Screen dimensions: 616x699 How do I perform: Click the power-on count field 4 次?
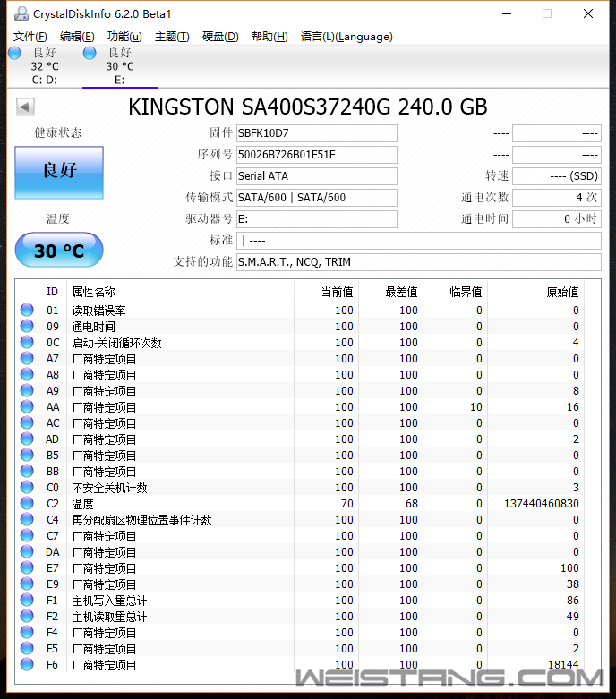coord(557,198)
